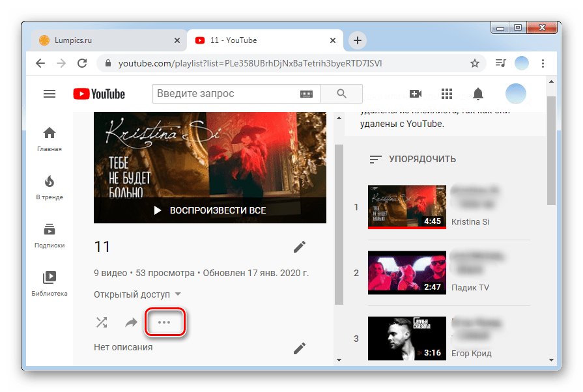
Task: Open Подписки in the sidebar
Action: (50, 236)
